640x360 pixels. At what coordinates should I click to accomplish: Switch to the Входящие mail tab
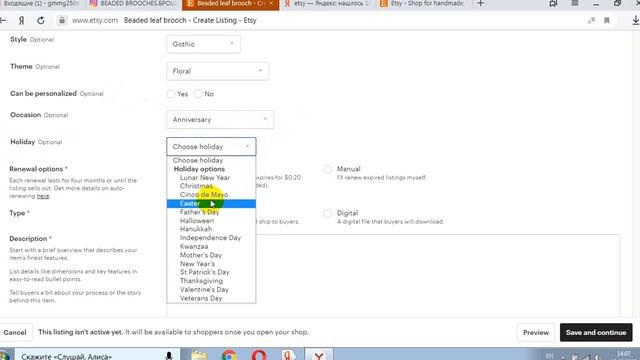coord(41,4)
